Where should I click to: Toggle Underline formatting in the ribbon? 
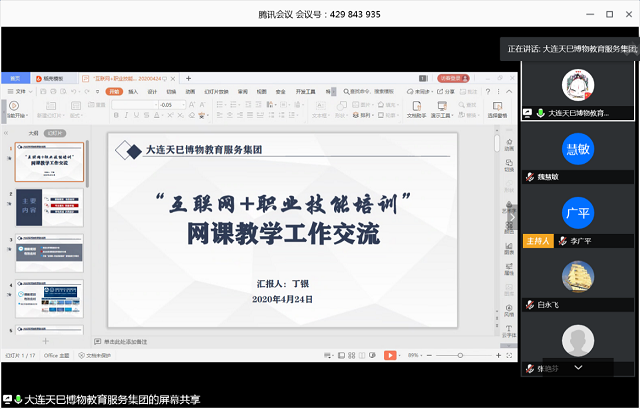click(136, 116)
